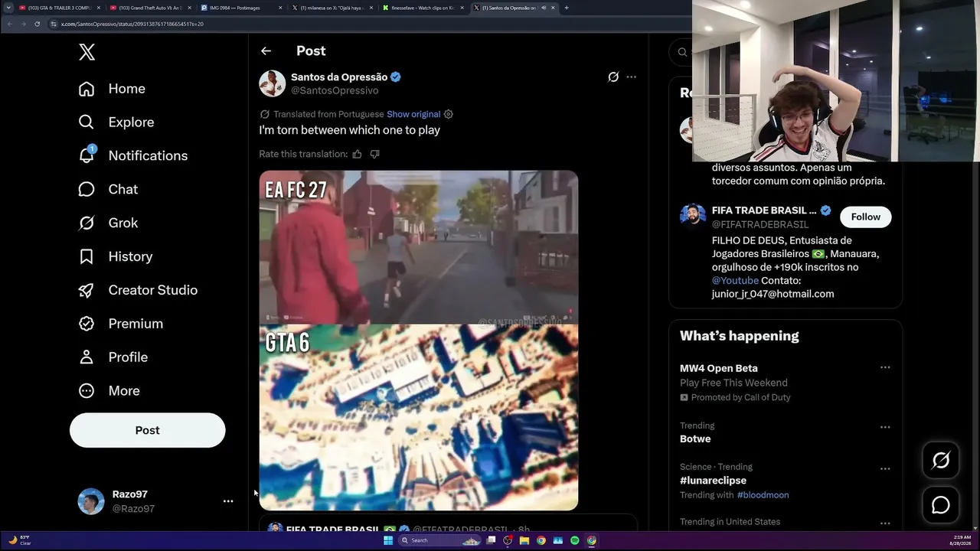Expand the More menu in the sidebar
This screenshot has height=551, width=980.
tap(109, 391)
